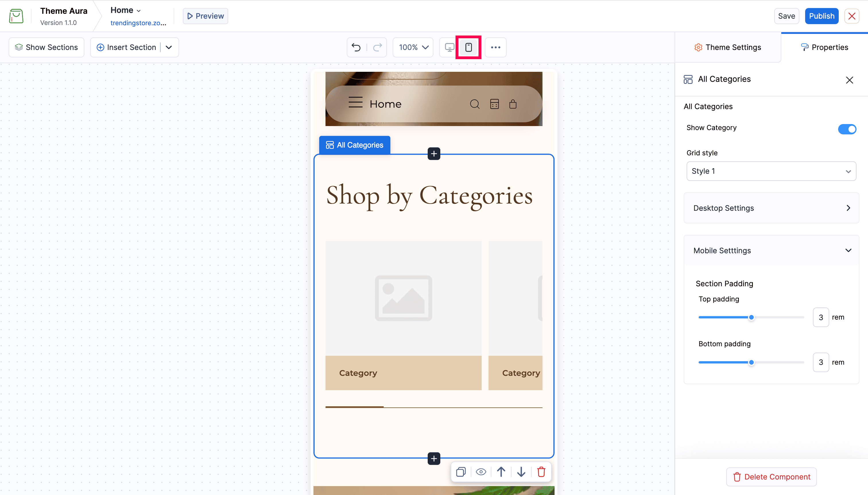Click the store bag logo icon
Image resolution: width=868 pixels, height=495 pixels.
16,16
